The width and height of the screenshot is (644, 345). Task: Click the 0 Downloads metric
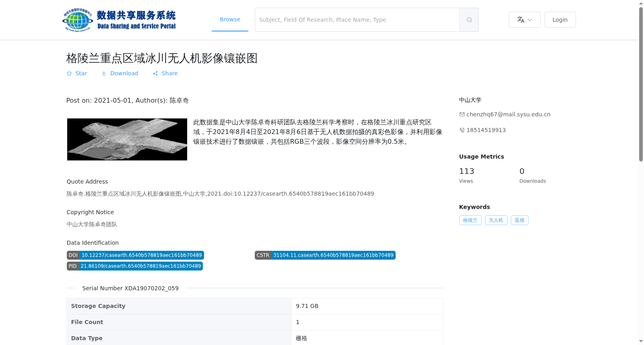533,176
